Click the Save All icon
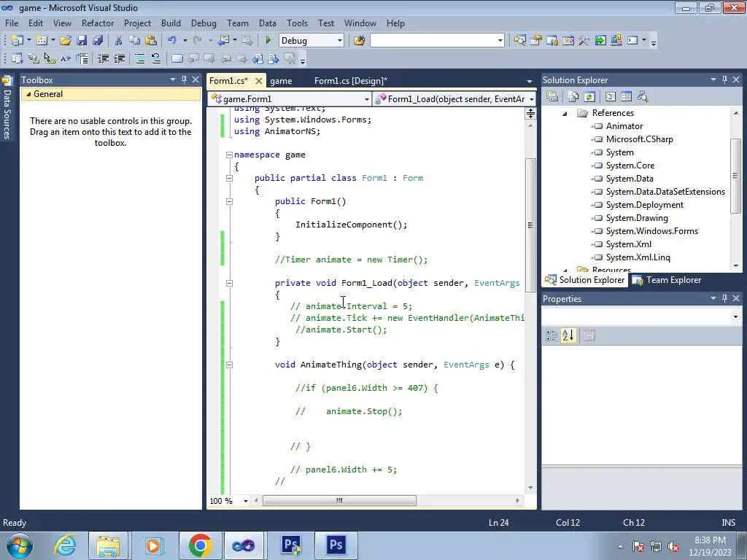 [x=98, y=41]
